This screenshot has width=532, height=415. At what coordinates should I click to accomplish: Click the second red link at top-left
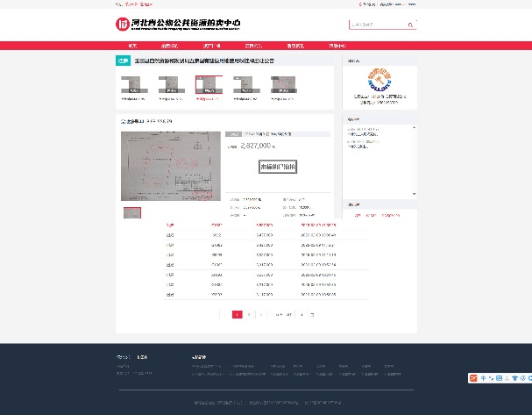pos(146,4)
